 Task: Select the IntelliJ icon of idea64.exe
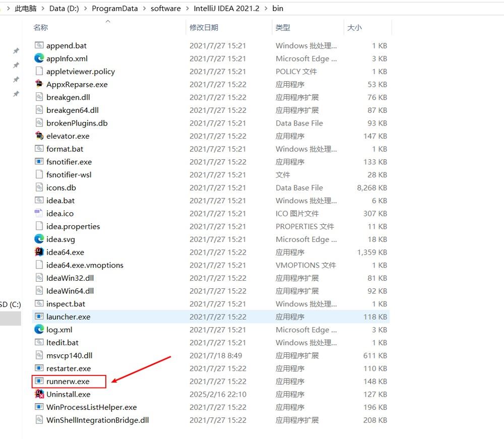pyautogui.click(x=39, y=252)
